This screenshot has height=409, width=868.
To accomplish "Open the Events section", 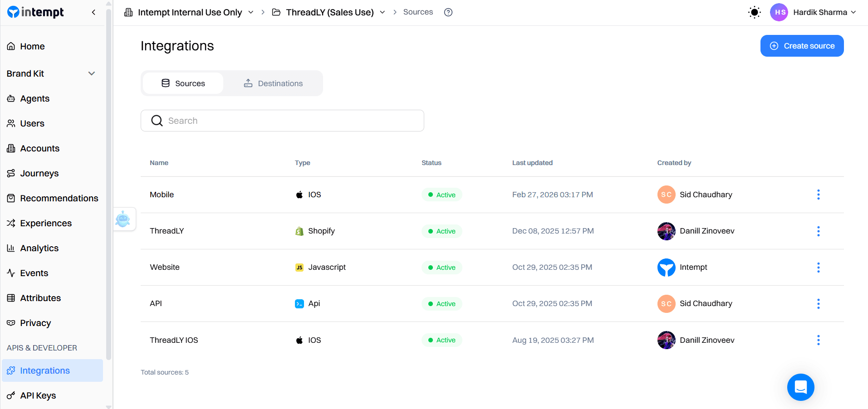I will point(11,273).
